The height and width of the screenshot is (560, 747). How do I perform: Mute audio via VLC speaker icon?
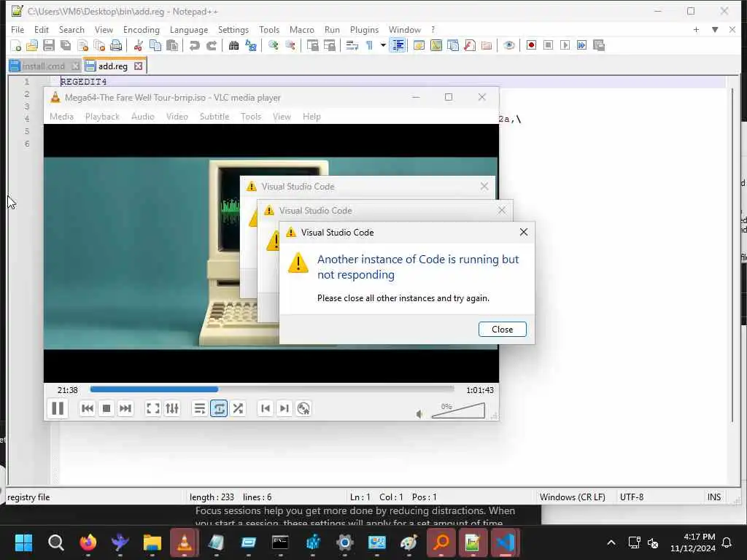click(x=419, y=414)
